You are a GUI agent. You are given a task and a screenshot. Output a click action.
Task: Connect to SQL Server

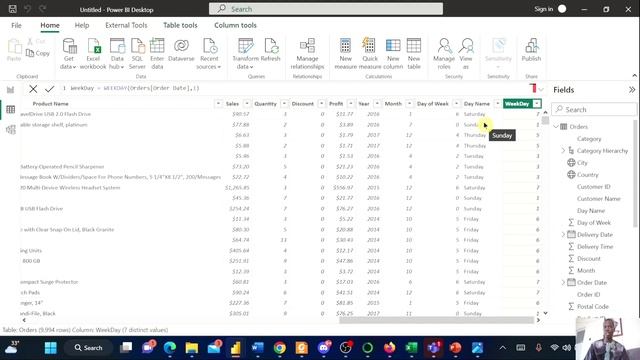(137, 54)
